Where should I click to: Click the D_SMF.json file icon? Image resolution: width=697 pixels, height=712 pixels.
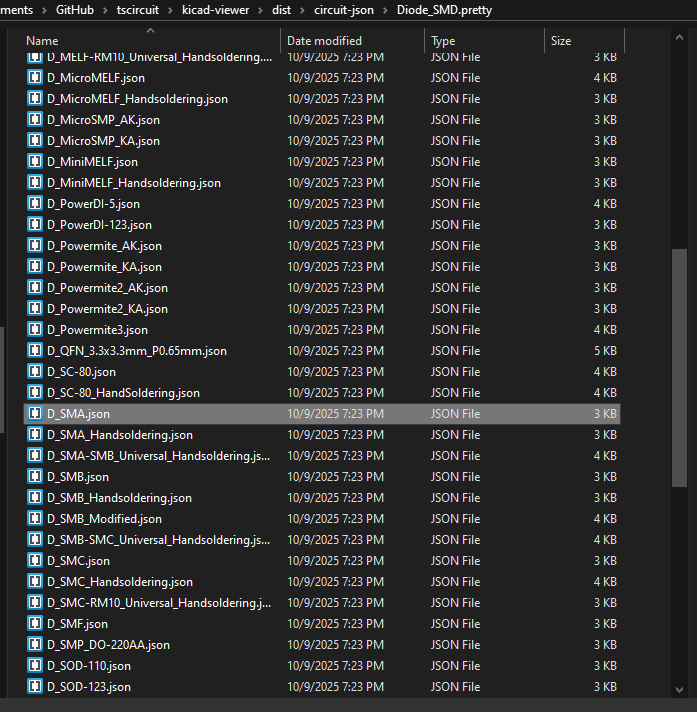(35, 624)
